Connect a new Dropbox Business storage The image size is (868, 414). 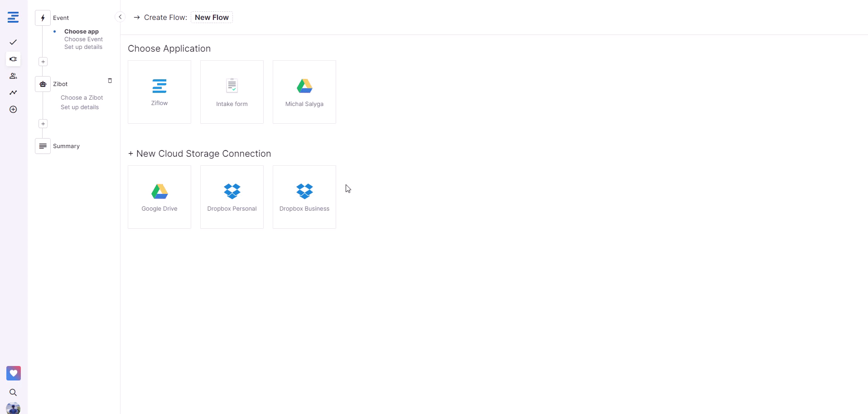click(304, 197)
